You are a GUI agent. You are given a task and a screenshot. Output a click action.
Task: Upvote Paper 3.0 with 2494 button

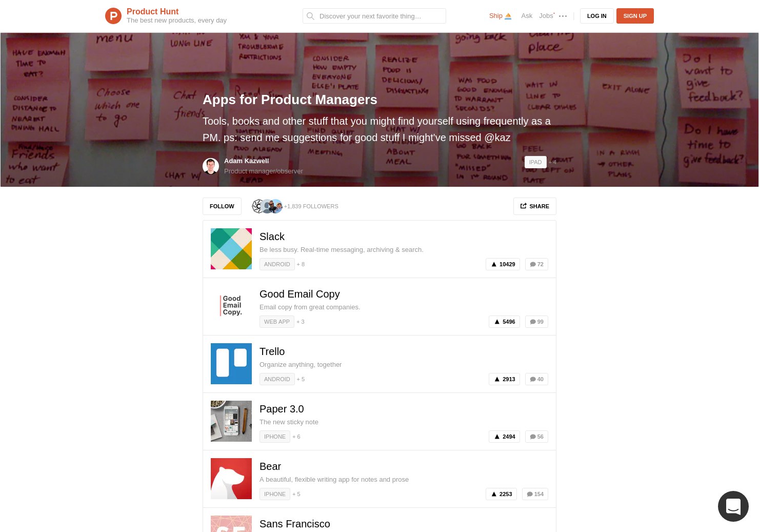[505, 437]
